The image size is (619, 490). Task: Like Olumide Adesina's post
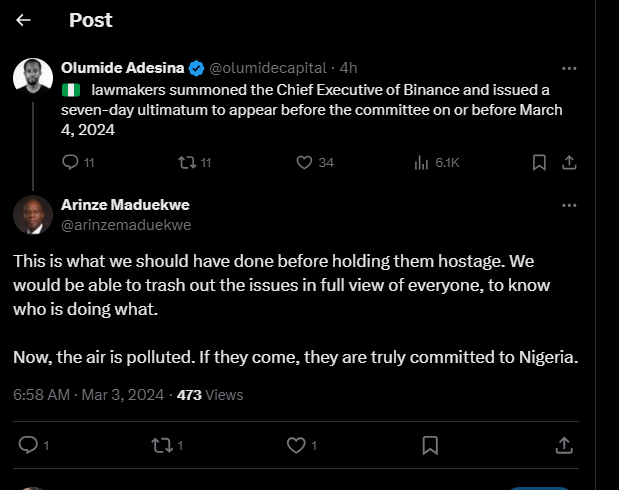(306, 162)
